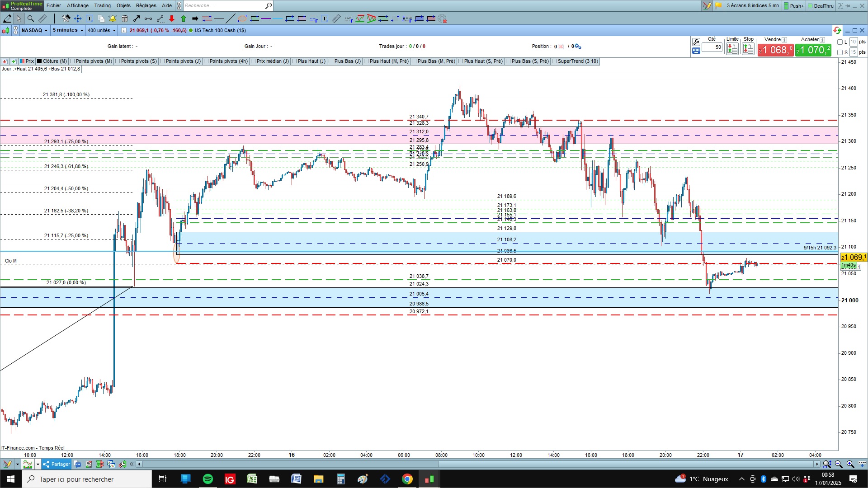Click the red Vendre price button
The height and width of the screenshot is (488, 868).
pos(775,50)
